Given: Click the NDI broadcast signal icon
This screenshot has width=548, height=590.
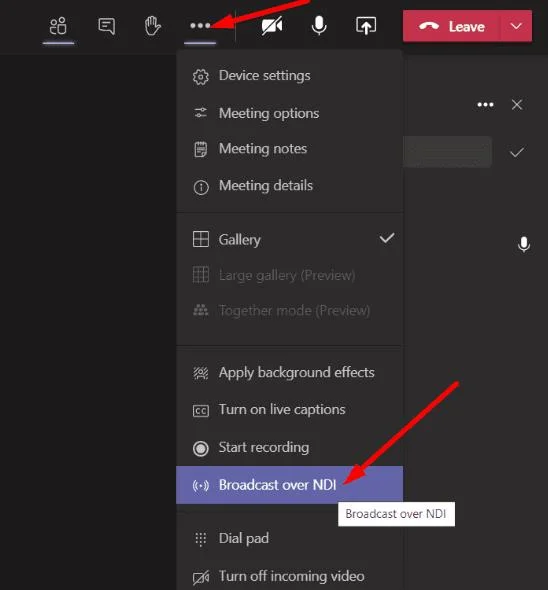Looking at the screenshot, I should [x=201, y=485].
